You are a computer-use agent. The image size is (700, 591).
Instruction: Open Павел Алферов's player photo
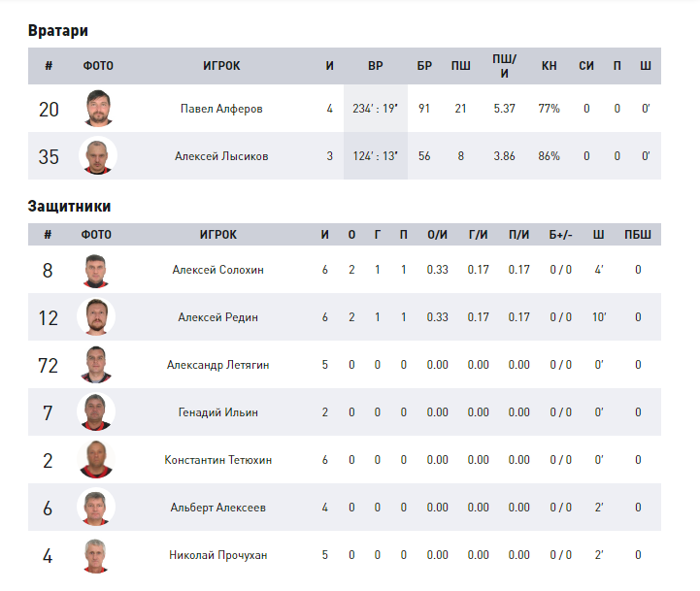tap(98, 109)
